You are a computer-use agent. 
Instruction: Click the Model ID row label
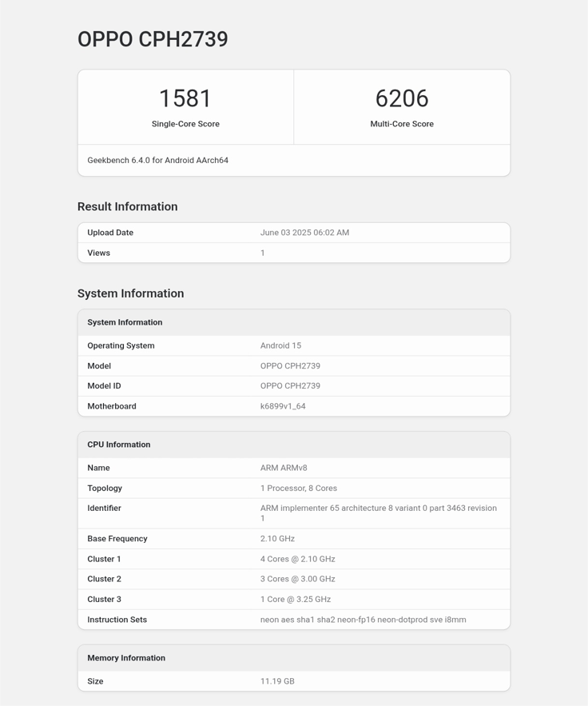coord(104,385)
